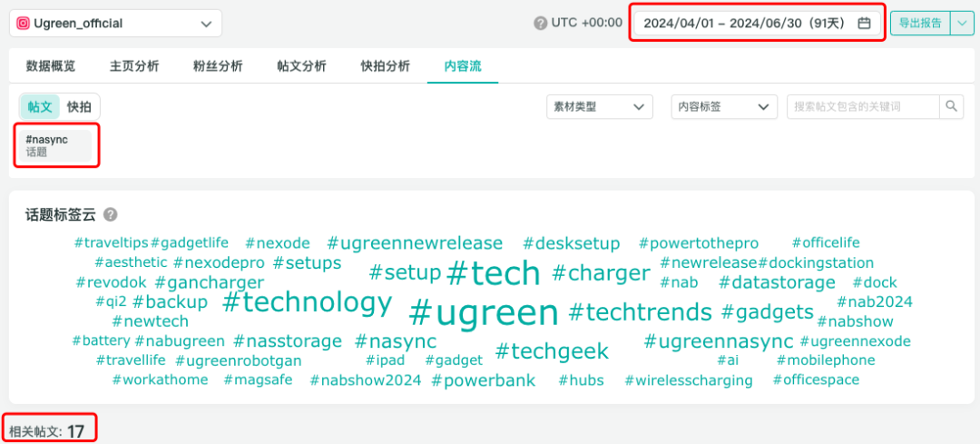
Task: Click the #dockingstation hashtag
Action: [x=816, y=262]
